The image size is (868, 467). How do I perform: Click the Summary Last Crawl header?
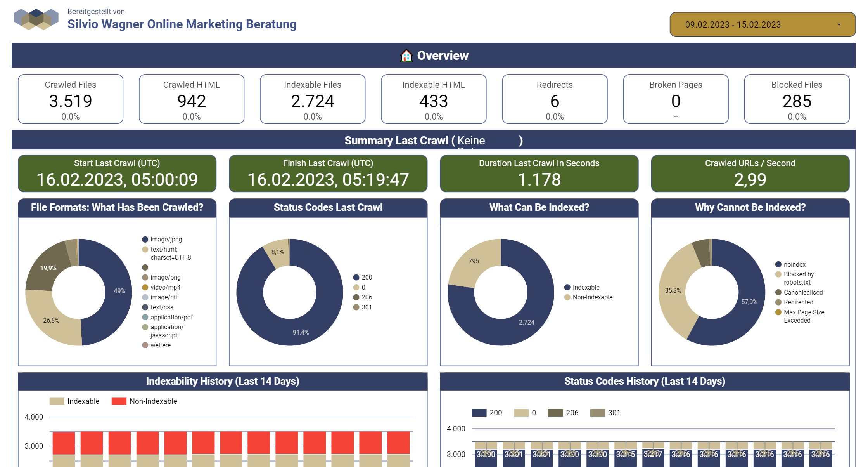pos(434,140)
